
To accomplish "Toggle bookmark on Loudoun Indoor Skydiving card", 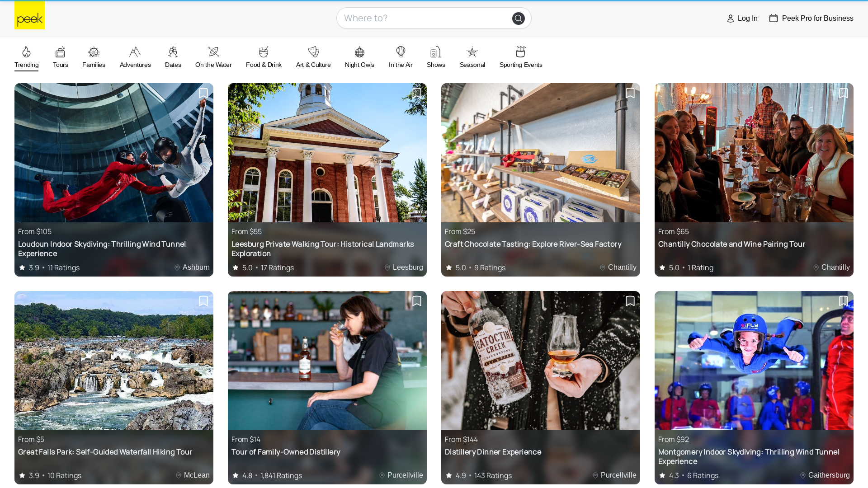I will pos(203,93).
